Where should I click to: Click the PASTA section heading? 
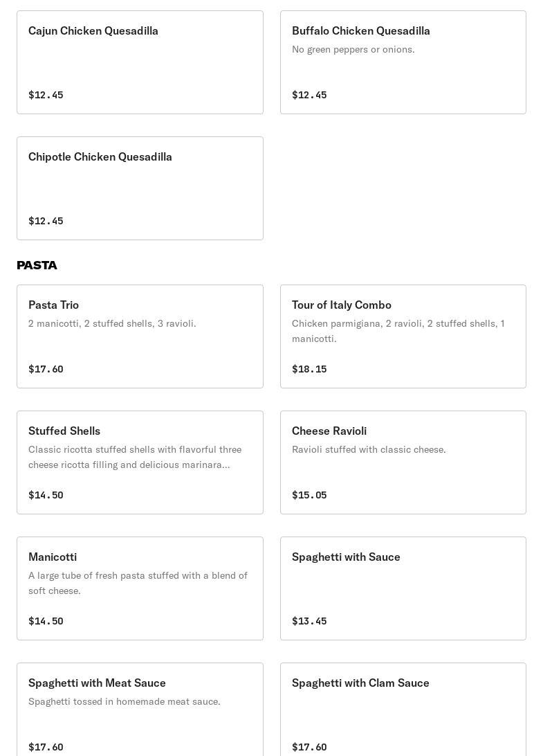tap(37, 265)
